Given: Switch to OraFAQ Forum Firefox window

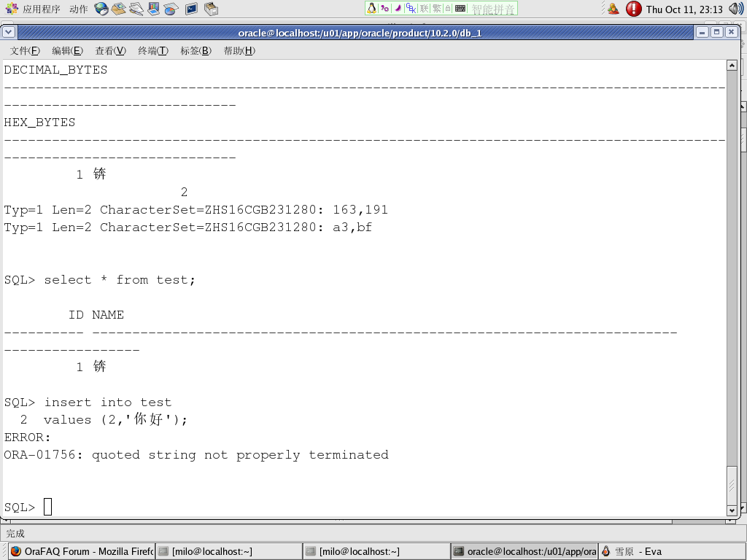Looking at the screenshot, I should 82,551.
